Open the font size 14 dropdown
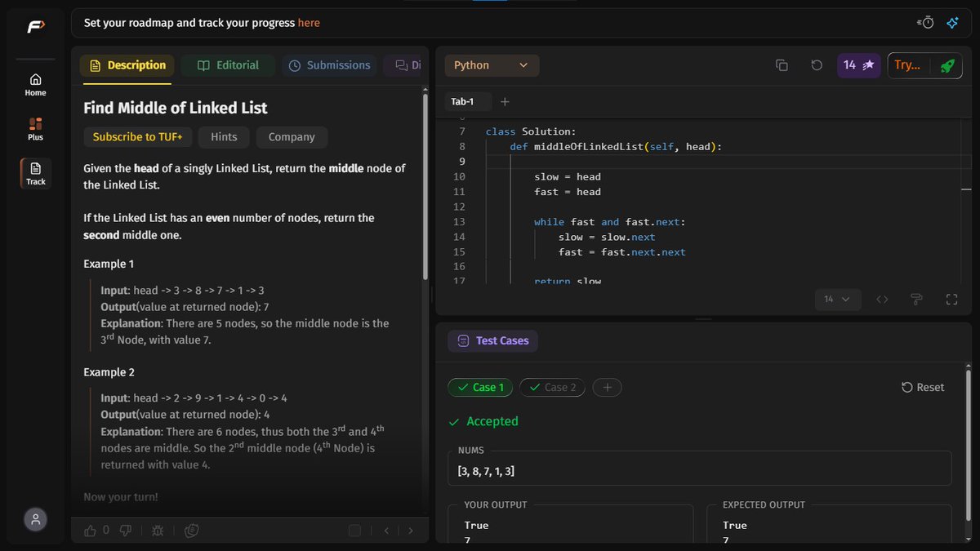This screenshot has width=980, height=551. pos(837,300)
